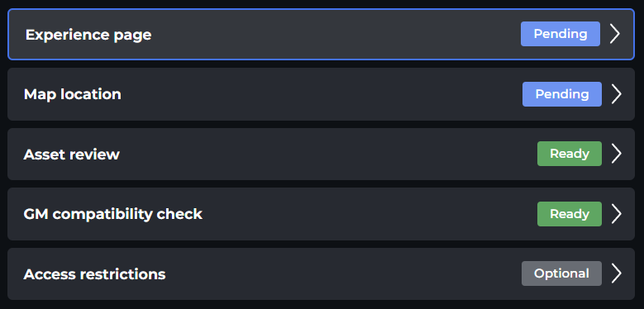Open the Access restrictions row

tap(322, 273)
